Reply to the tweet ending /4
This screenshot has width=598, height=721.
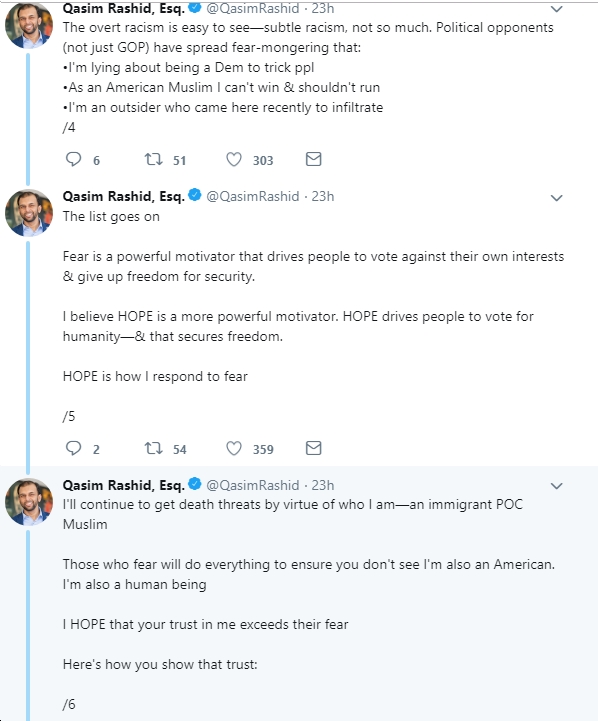click(x=73, y=160)
